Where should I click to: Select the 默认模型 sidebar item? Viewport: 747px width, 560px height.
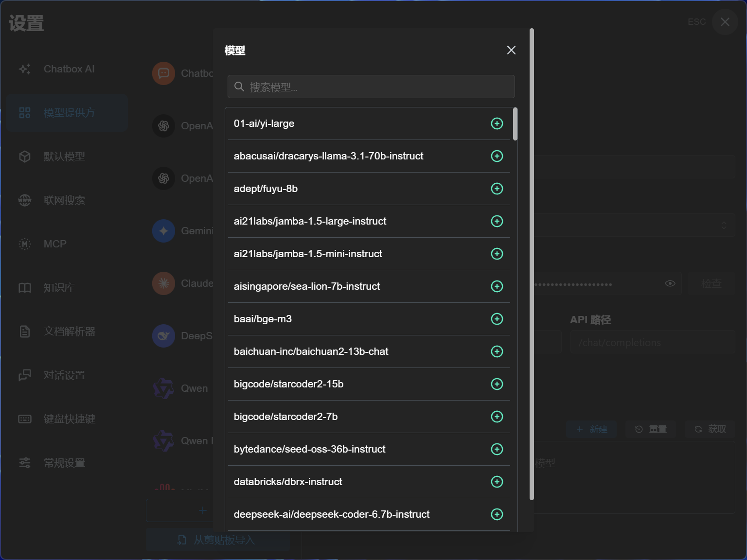pyautogui.click(x=64, y=157)
